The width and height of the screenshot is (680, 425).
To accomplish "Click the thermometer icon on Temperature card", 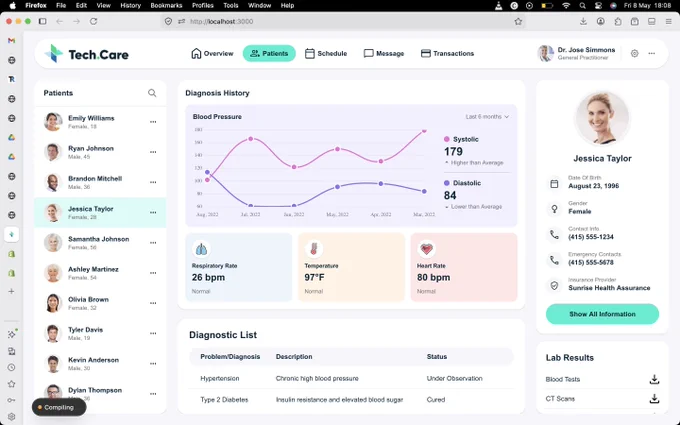I will pos(314,249).
